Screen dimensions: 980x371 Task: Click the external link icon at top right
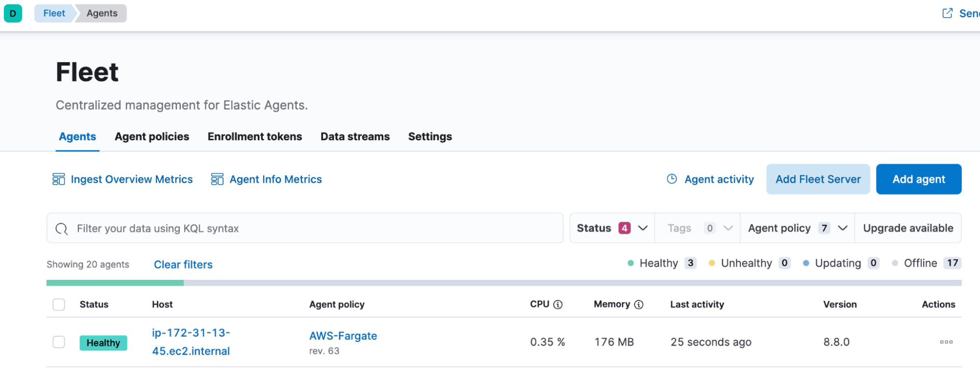pyautogui.click(x=947, y=13)
